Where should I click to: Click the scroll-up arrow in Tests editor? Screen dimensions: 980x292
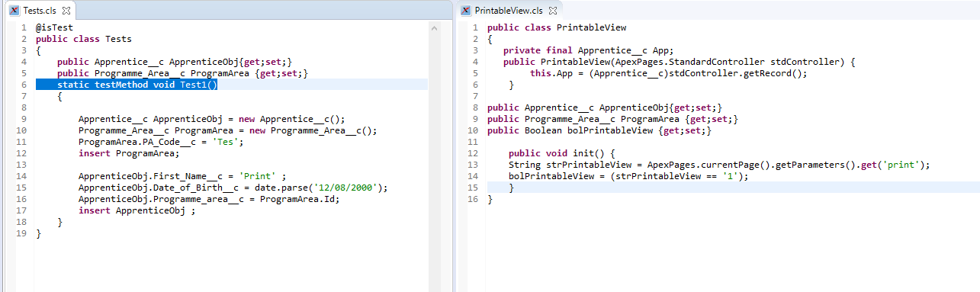point(435,28)
